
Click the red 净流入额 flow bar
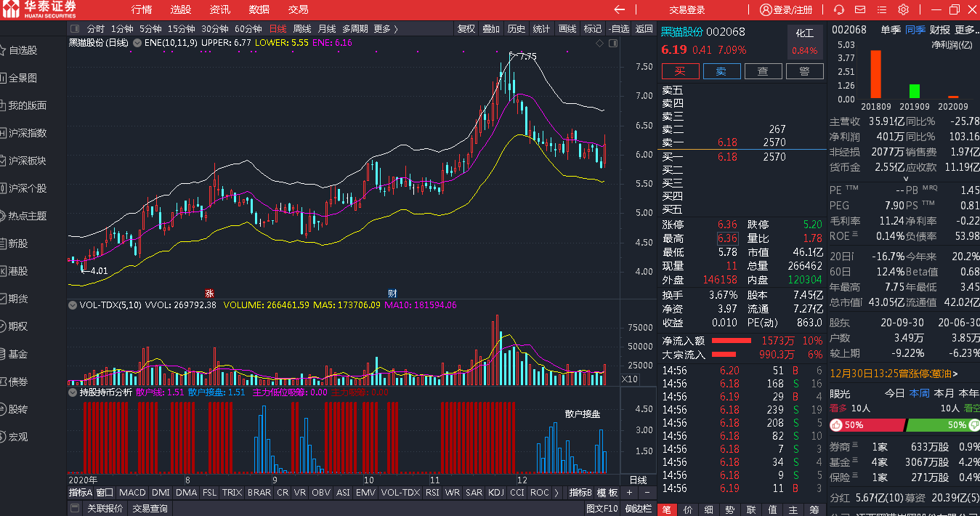[731, 340]
